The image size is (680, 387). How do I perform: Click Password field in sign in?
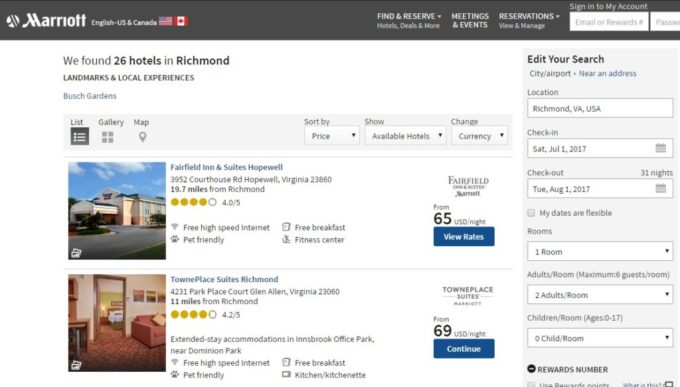(x=665, y=22)
